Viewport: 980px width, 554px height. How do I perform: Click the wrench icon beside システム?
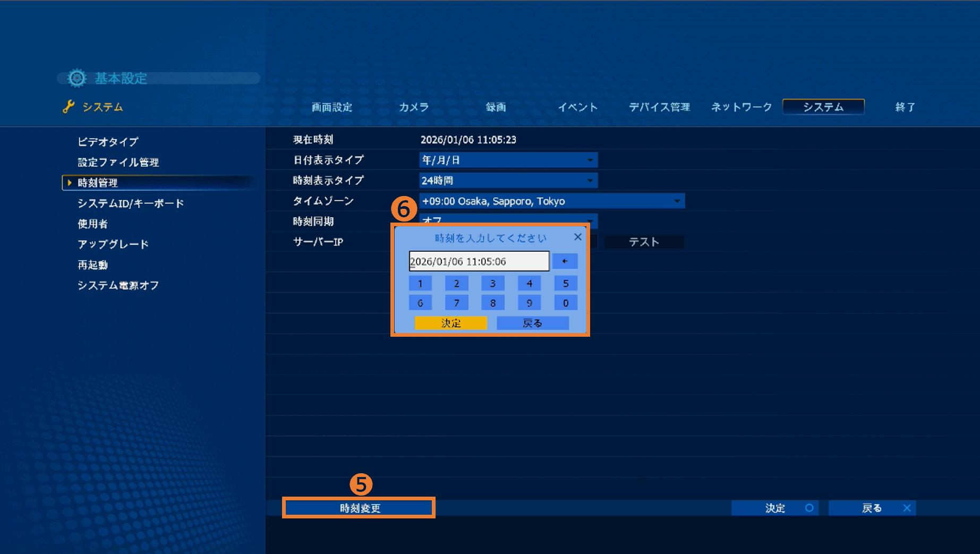69,107
